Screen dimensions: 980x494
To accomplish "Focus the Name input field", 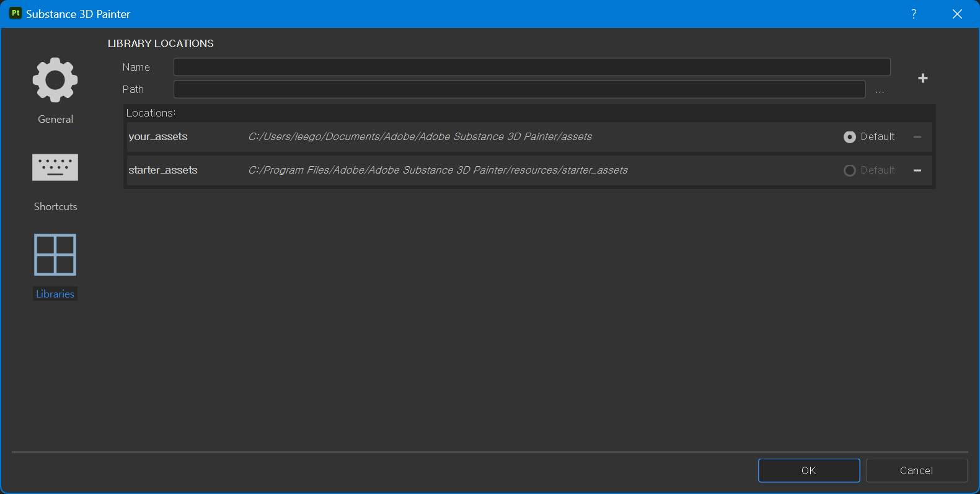I will point(532,67).
